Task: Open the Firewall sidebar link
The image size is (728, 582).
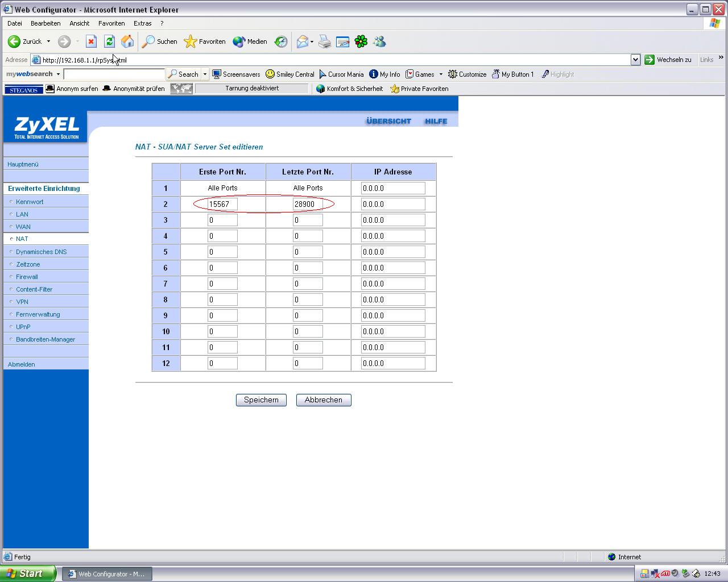Action: pyautogui.click(x=27, y=277)
